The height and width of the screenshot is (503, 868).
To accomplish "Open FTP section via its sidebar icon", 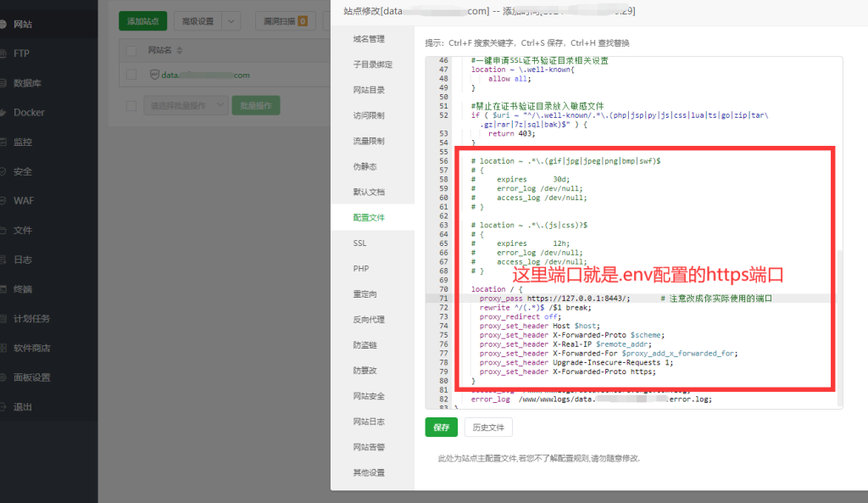I will (3, 53).
